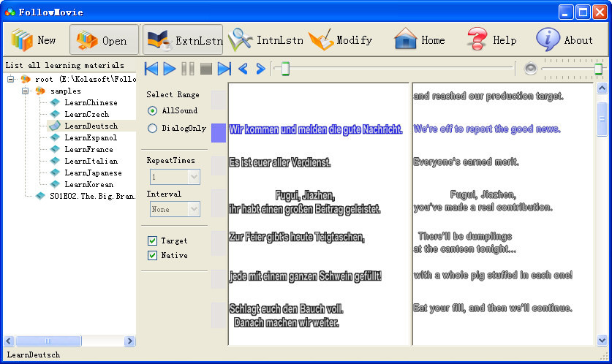The image size is (612, 364).
Task: Open a file with the Open button
Action: [105, 39]
